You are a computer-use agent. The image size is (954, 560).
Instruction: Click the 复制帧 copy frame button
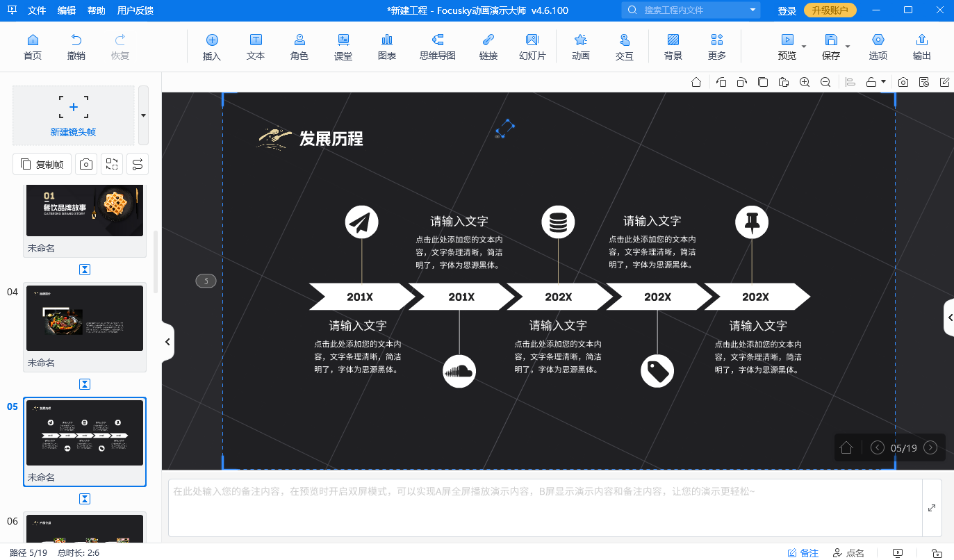coord(42,164)
